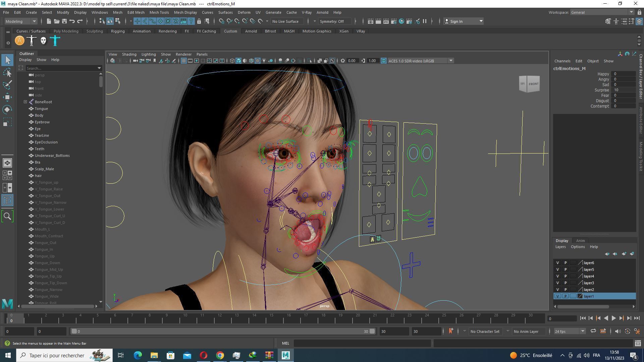Click the Open Scene folder icon

[x=56, y=21]
